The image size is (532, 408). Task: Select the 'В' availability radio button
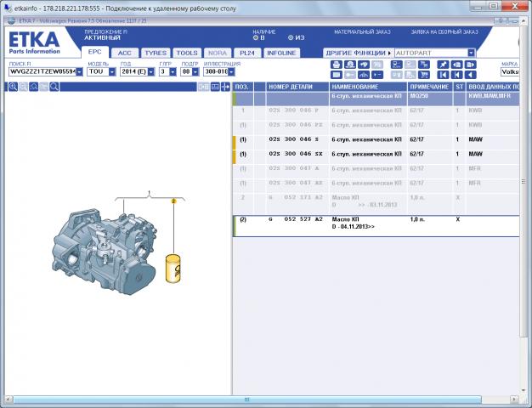(x=256, y=37)
